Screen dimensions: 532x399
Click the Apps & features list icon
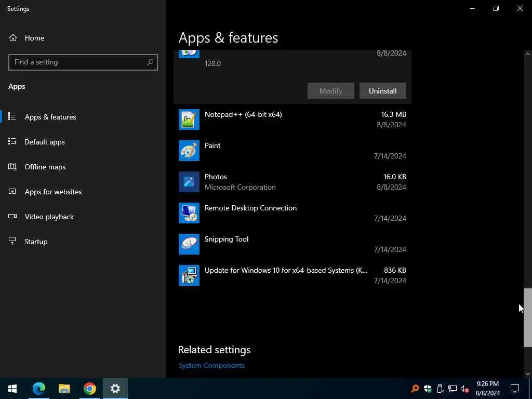tap(12, 117)
